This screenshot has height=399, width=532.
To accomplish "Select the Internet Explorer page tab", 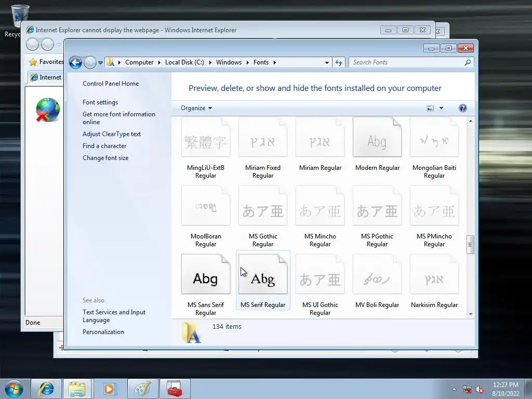I will click(46, 77).
